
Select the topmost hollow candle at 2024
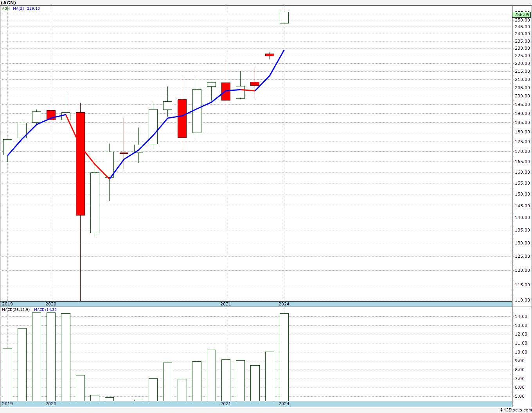click(284, 18)
